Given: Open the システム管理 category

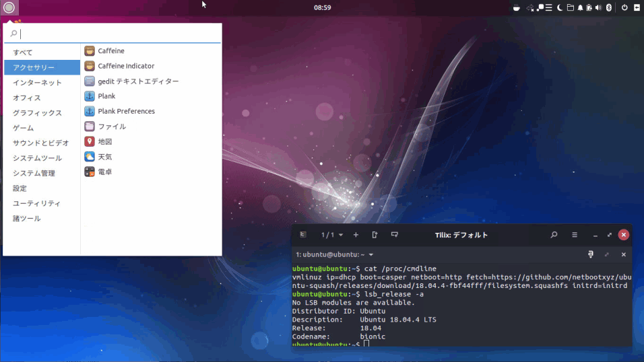Looking at the screenshot, I should tap(42, 173).
